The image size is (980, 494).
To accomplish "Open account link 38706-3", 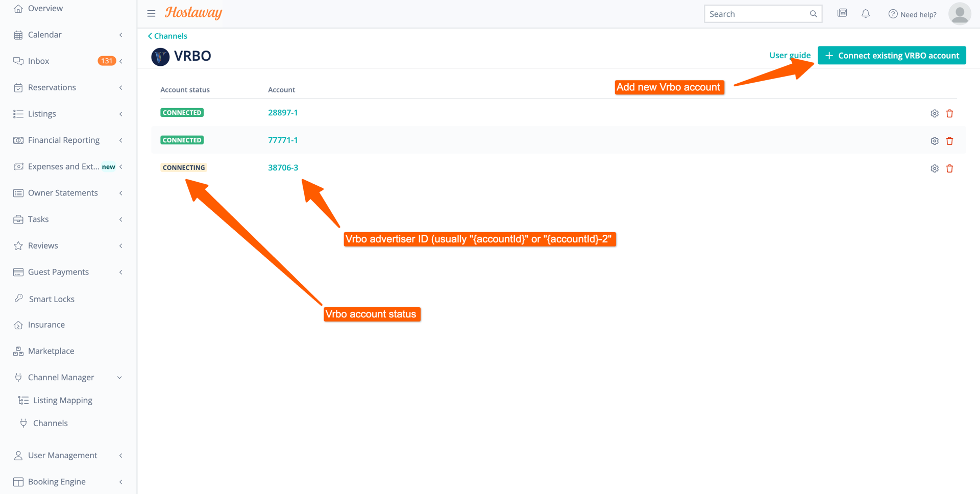I will [283, 167].
